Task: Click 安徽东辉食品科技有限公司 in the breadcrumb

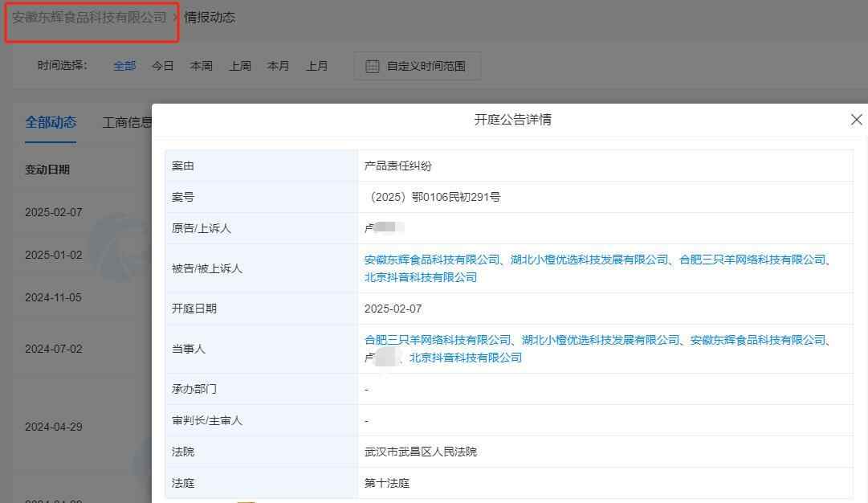Action: [89, 17]
